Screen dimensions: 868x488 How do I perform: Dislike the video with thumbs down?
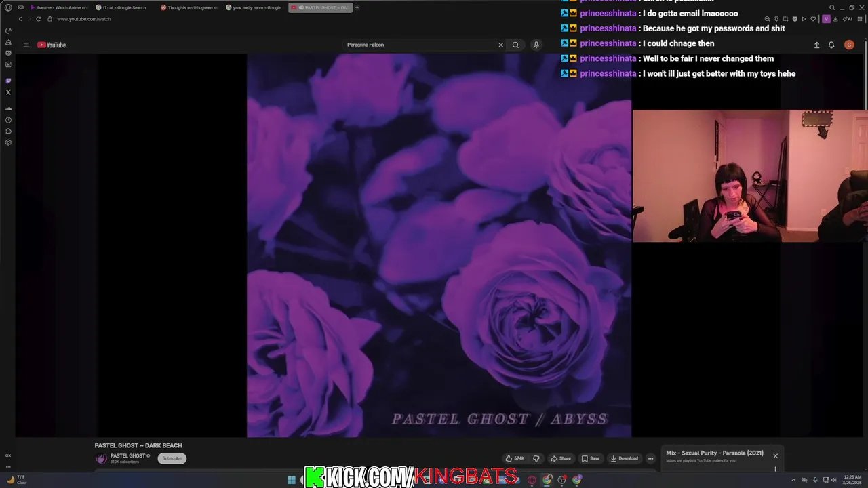pyautogui.click(x=536, y=458)
